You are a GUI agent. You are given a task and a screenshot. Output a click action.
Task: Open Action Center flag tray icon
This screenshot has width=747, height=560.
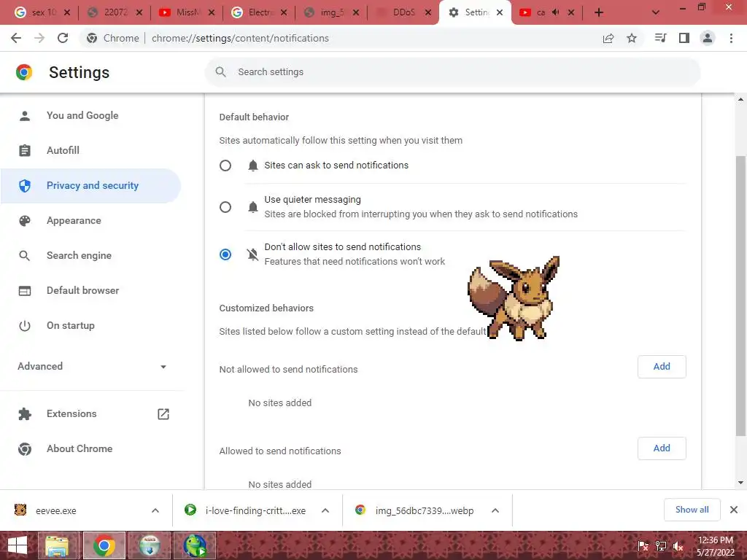643,546
